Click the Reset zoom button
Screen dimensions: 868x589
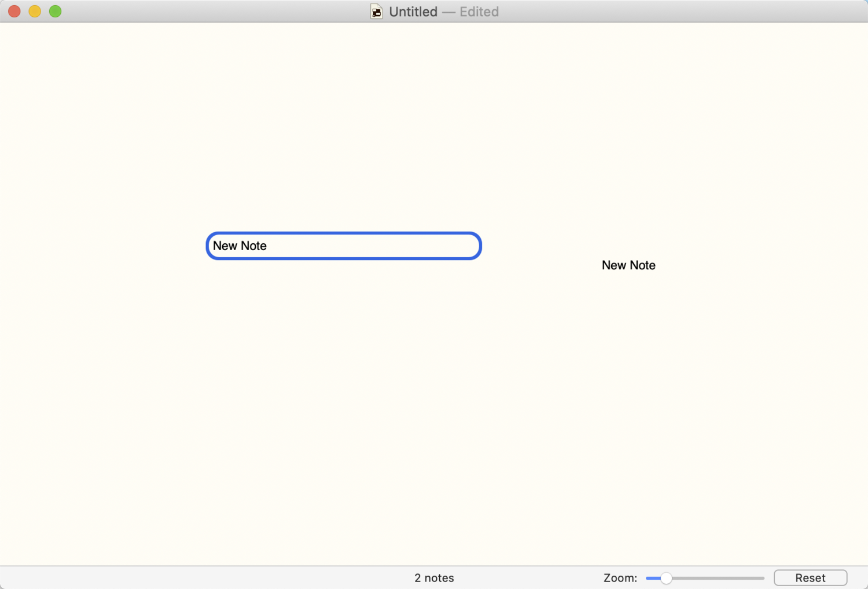(x=810, y=578)
